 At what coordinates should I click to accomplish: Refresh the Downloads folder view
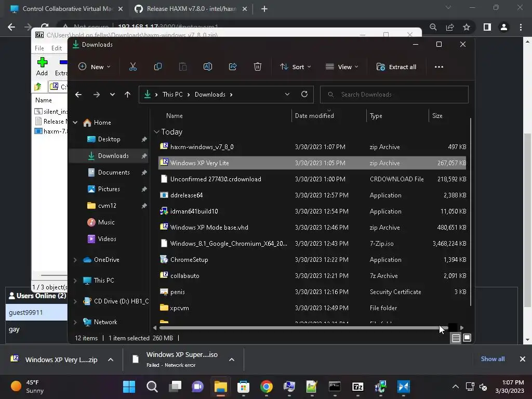(x=304, y=95)
